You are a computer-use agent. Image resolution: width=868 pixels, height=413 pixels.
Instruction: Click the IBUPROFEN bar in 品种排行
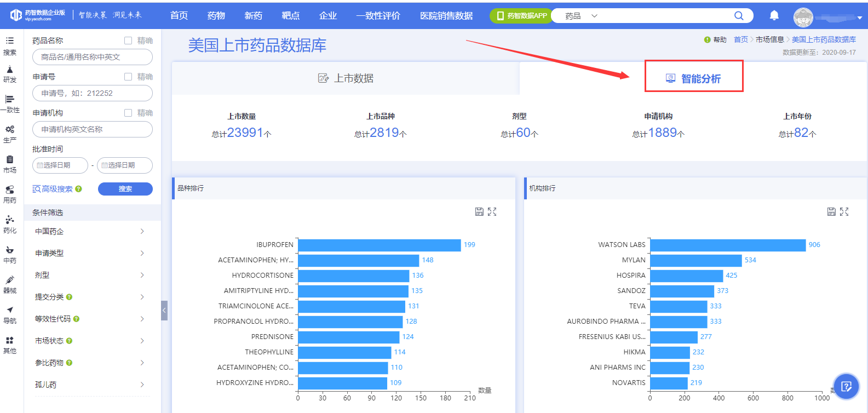coord(380,245)
